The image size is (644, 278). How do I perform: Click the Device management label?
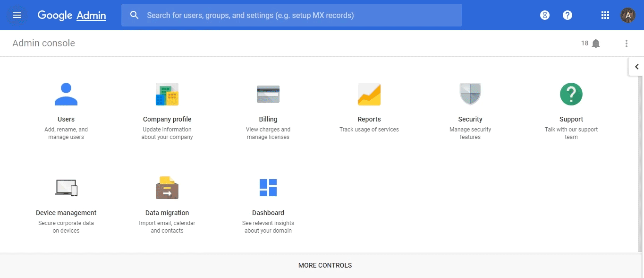66,213
